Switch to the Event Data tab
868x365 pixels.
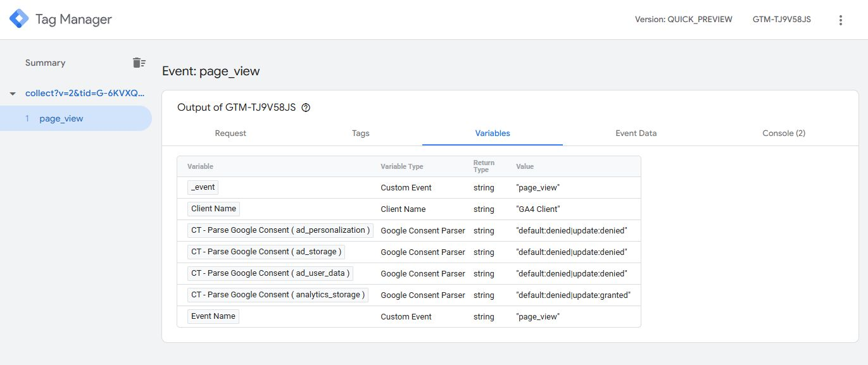click(x=636, y=133)
